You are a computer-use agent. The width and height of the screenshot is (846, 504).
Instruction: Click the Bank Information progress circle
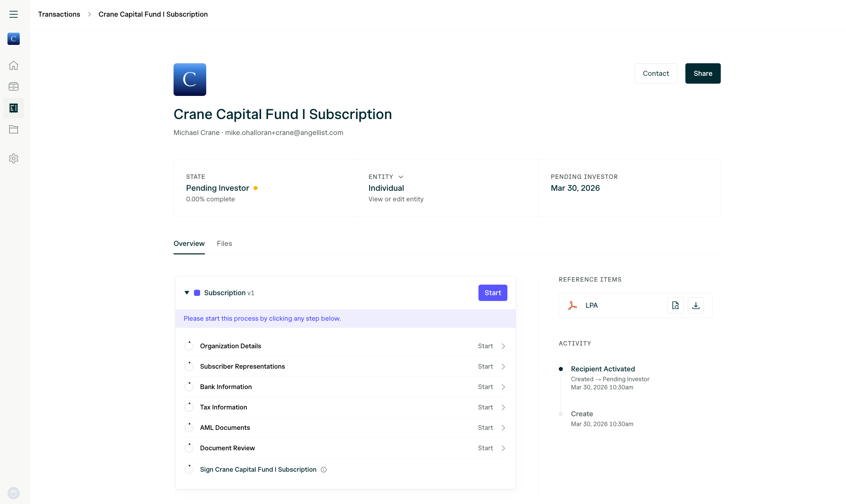point(189,387)
